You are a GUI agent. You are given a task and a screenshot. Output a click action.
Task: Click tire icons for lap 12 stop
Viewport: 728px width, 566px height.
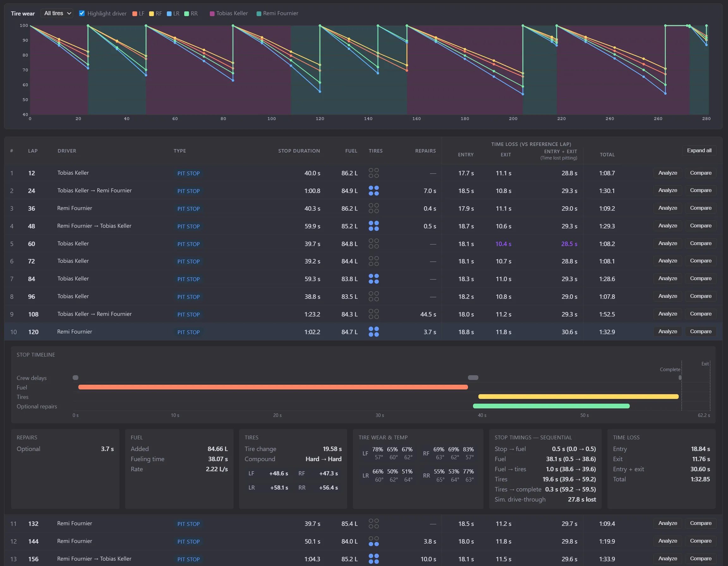374,173
